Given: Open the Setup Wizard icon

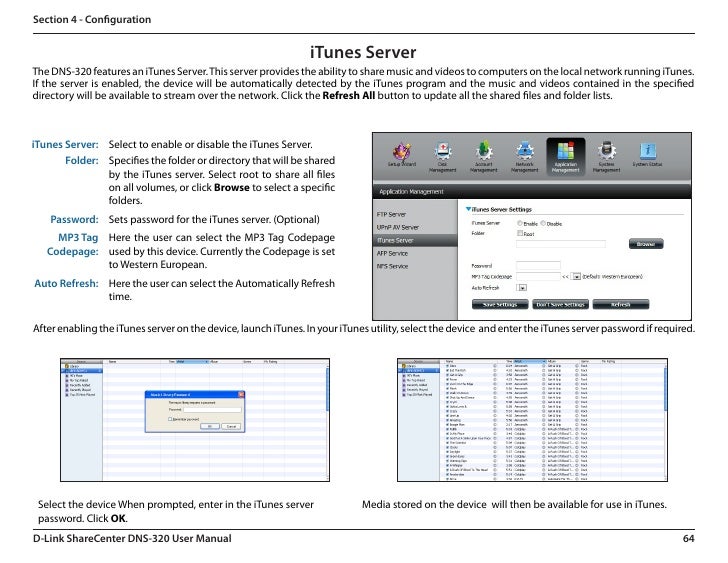Looking at the screenshot, I should coord(402,155).
